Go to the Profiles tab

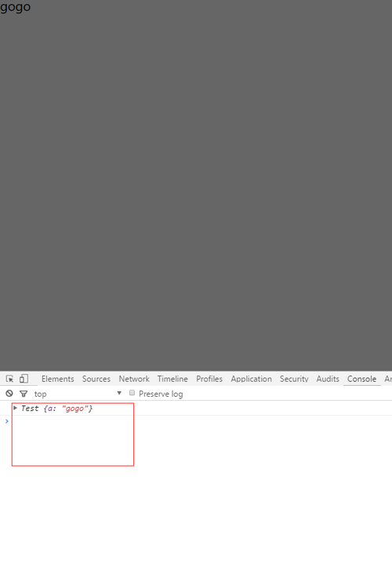[209, 379]
